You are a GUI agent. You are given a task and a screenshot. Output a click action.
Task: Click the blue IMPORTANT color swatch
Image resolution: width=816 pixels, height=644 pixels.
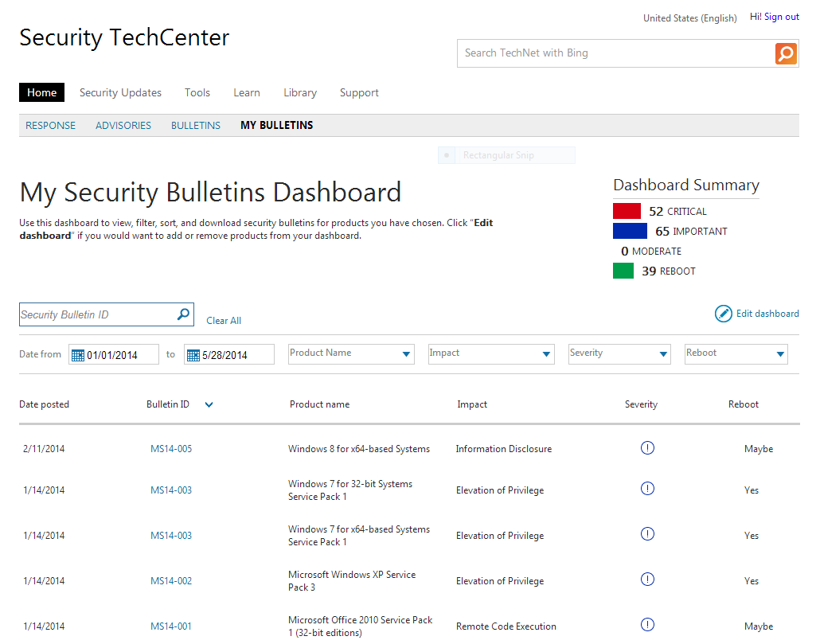coord(630,231)
